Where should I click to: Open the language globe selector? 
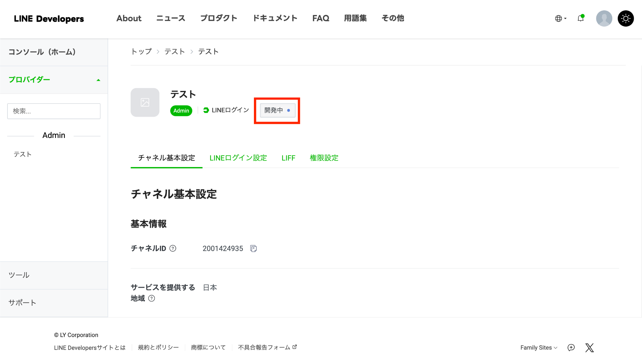(560, 18)
